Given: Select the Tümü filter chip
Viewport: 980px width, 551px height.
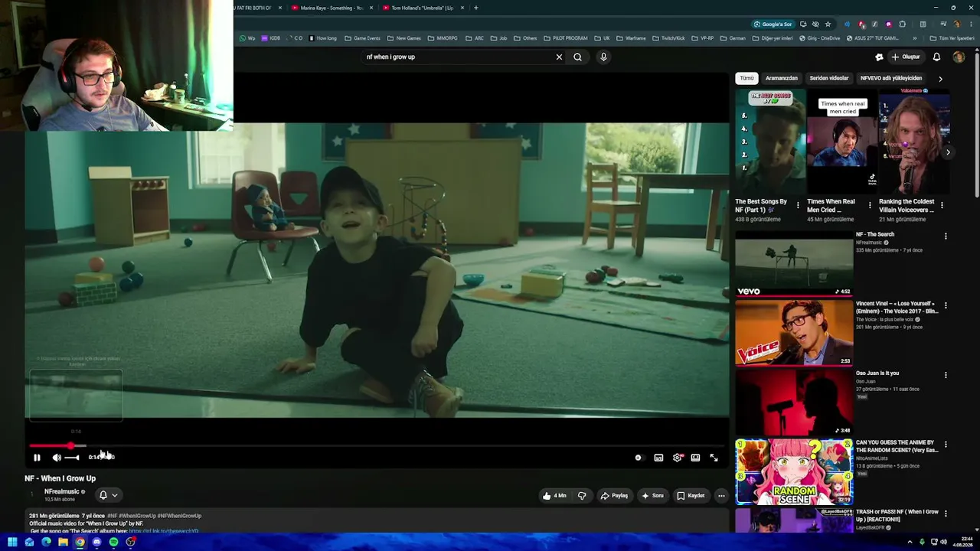Looking at the screenshot, I should click(x=746, y=78).
